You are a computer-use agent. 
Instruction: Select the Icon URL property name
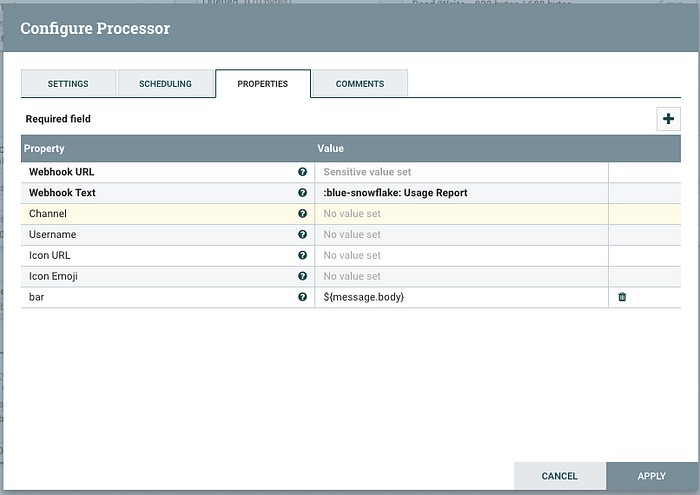coord(50,255)
